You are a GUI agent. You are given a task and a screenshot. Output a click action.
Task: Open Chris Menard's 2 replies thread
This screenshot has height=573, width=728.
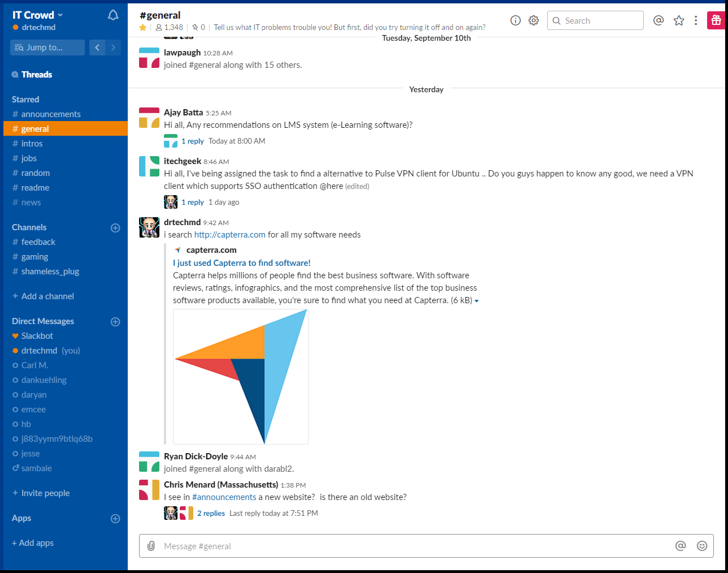point(211,514)
